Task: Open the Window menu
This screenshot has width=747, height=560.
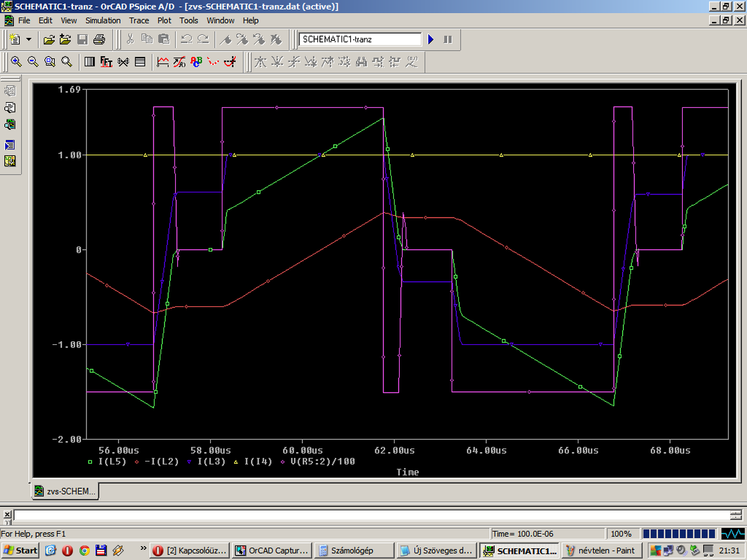Action: (x=221, y=20)
